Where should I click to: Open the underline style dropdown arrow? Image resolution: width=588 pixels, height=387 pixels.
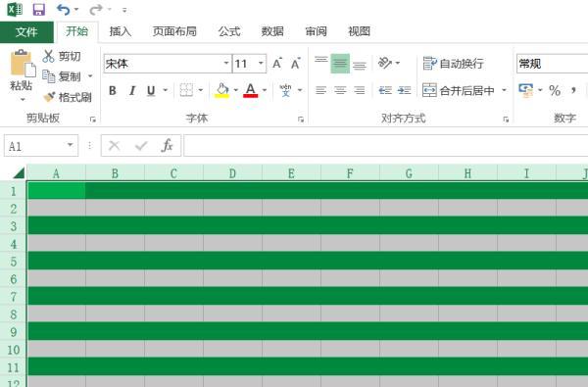(165, 90)
